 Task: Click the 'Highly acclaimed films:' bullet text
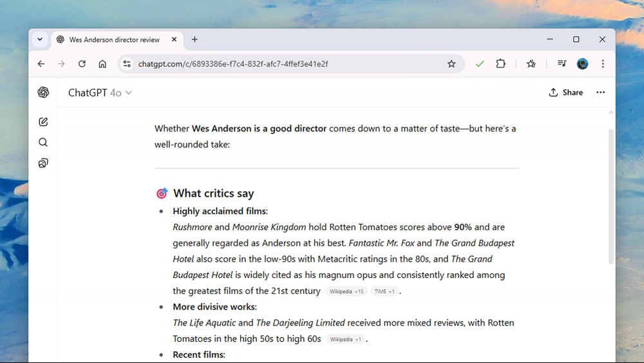point(220,211)
